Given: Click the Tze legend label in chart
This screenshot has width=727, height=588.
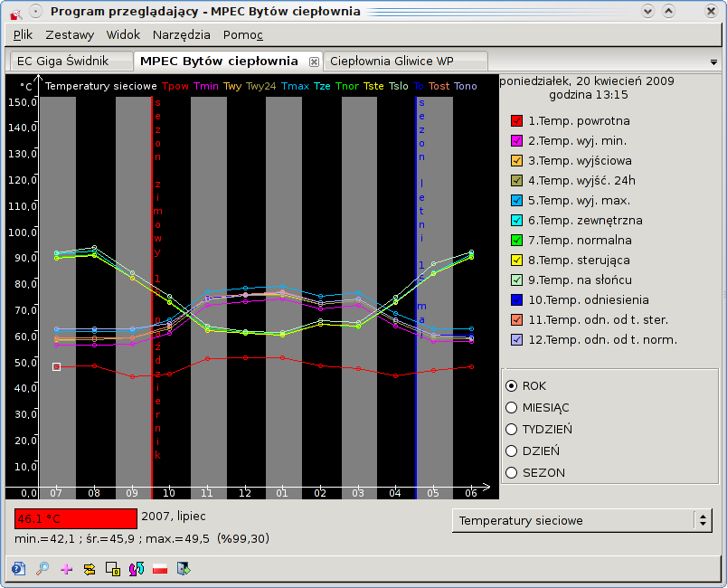Looking at the screenshot, I should pos(322,86).
